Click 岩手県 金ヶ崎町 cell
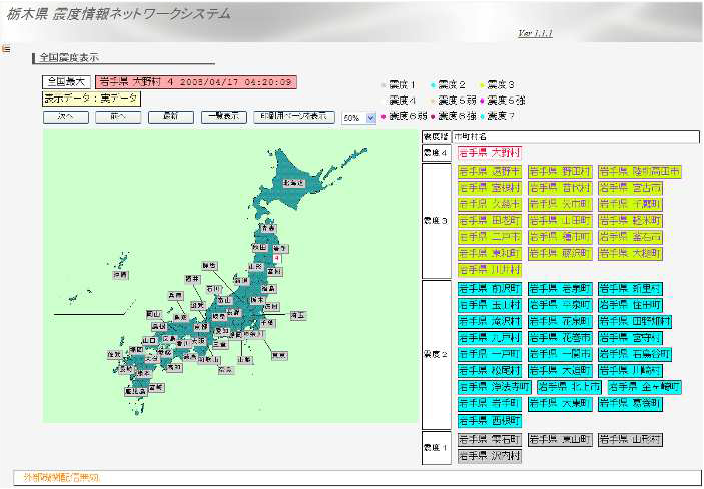This screenshot has width=704, height=489. [645, 387]
